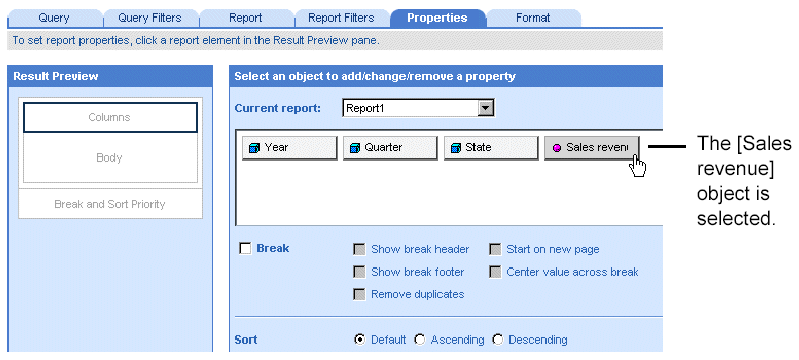Enable the Break checkbox
This screenshot has height=360, width=799.
pos(245,249)
